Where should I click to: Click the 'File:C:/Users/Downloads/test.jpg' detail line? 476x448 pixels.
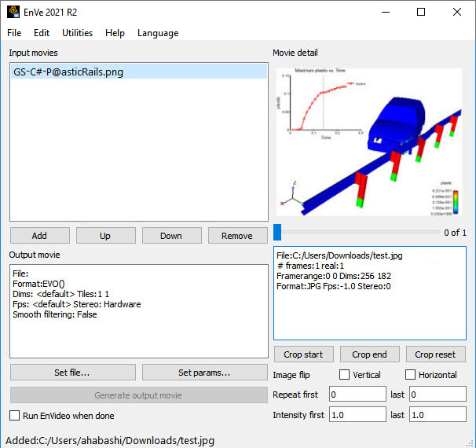339,255
